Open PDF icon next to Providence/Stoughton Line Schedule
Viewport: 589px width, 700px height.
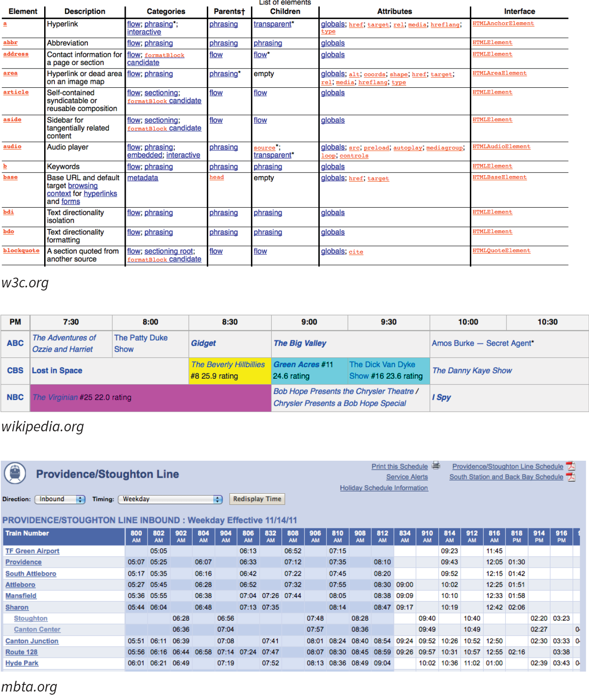click(x=571, y=466)
